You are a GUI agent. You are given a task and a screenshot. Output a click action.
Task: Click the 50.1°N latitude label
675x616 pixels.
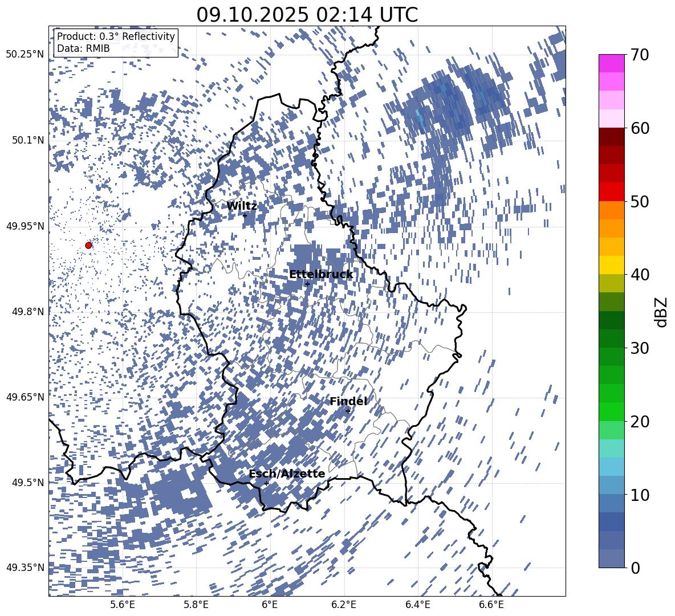27,140
